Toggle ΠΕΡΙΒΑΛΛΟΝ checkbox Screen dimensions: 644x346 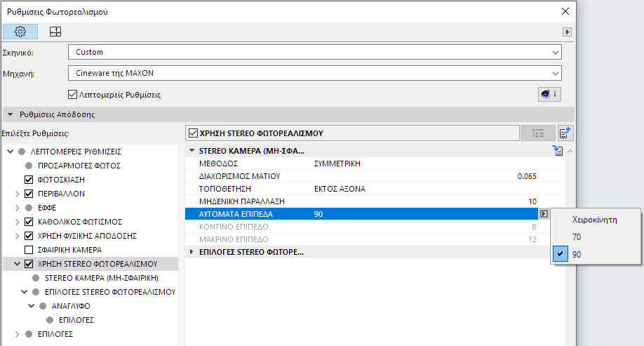coord(29,194)
